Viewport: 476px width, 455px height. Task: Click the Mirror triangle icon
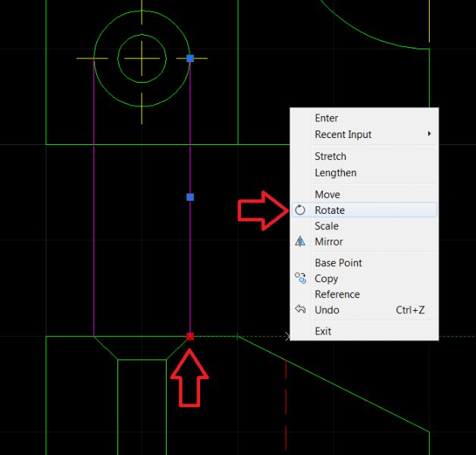pos(300,241)
